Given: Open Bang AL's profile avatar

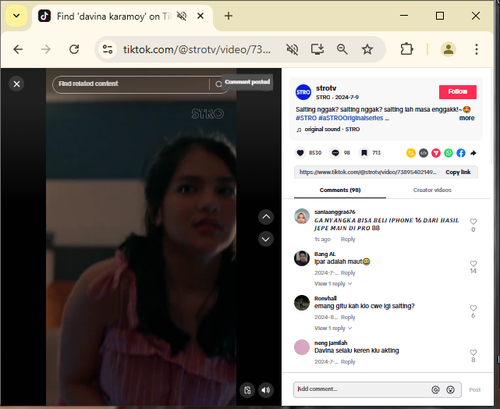Looking at the screenshot, I should point(302,258).
